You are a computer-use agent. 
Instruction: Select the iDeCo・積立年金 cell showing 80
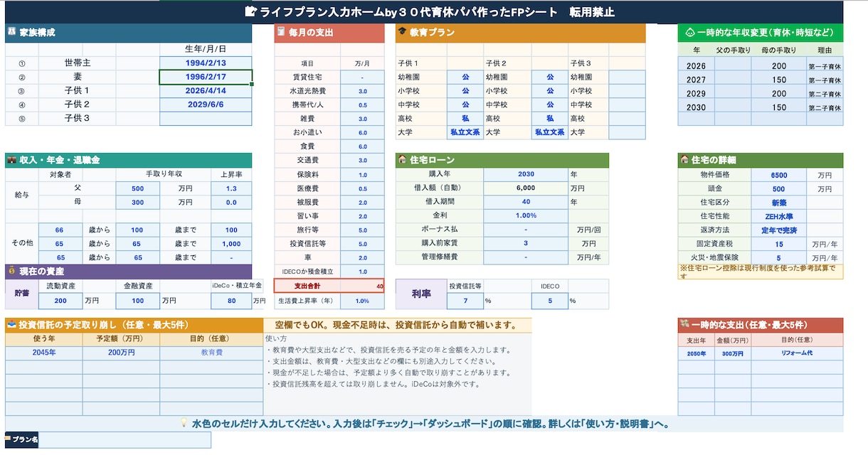click(x=231, y=301)
